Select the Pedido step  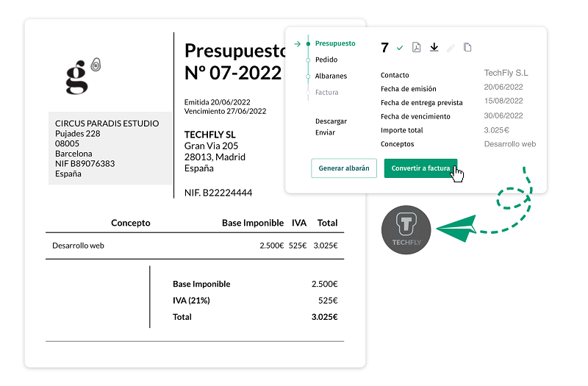point(326,60)
